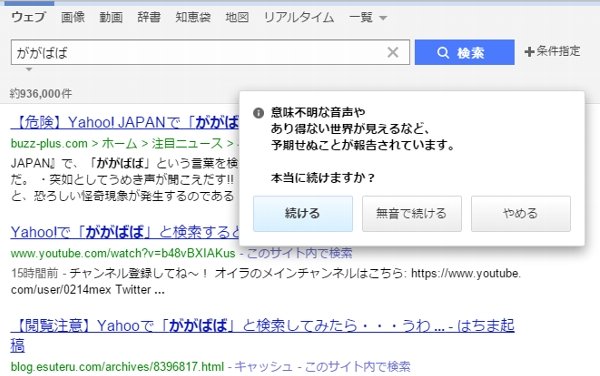Open 条件指定 advanced search options
This screenshot has height=376, width=600.
coord(552,51)
